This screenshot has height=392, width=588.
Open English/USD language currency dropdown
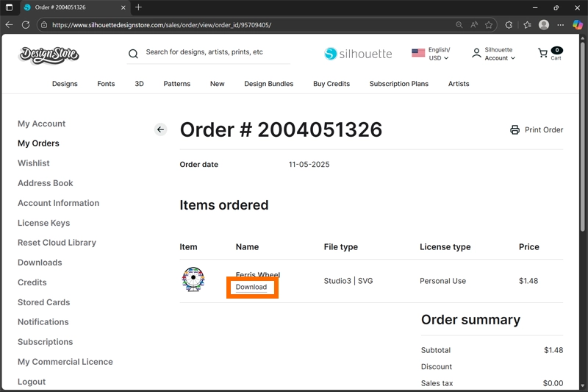[431, 54]
